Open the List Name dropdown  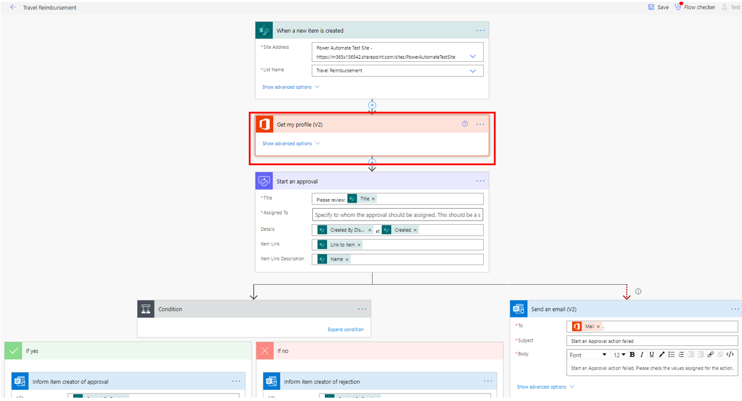(472, 71)
